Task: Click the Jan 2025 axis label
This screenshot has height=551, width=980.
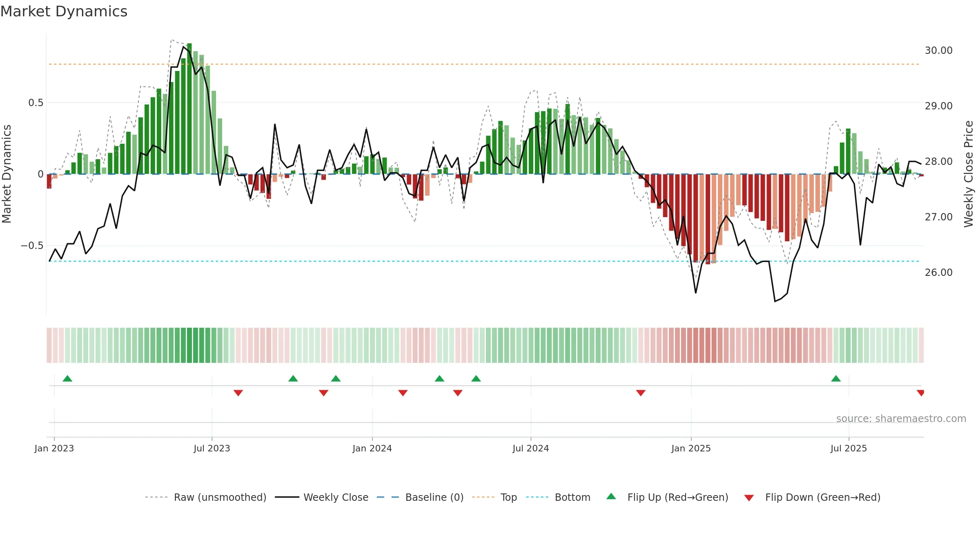Action: coord(691,448)
